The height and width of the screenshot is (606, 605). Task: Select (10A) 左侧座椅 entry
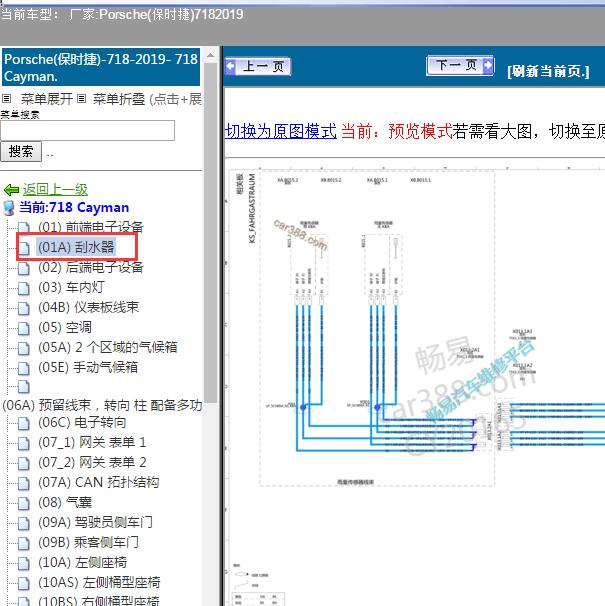(82, 563)
